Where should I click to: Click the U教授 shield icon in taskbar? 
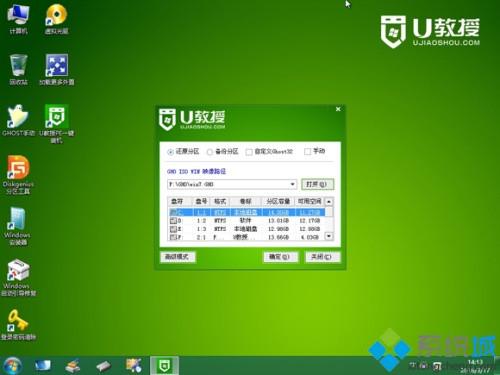tap(164, 365)
